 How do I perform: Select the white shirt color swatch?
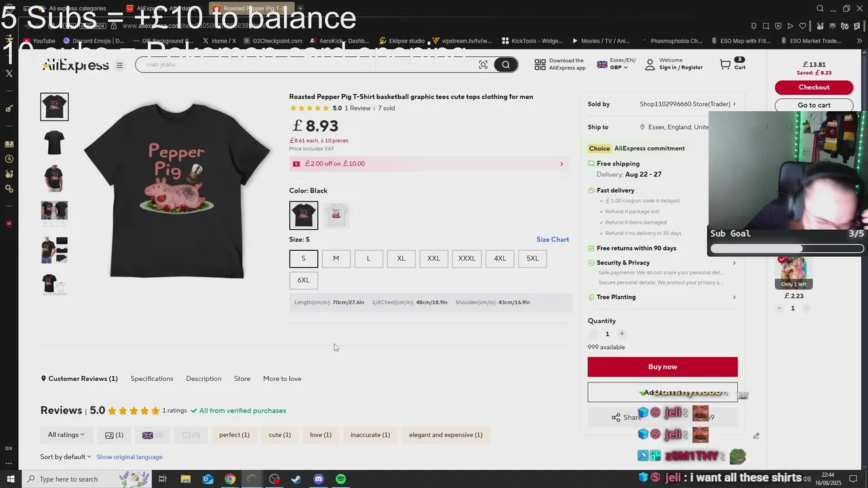[x=336, y=215]
